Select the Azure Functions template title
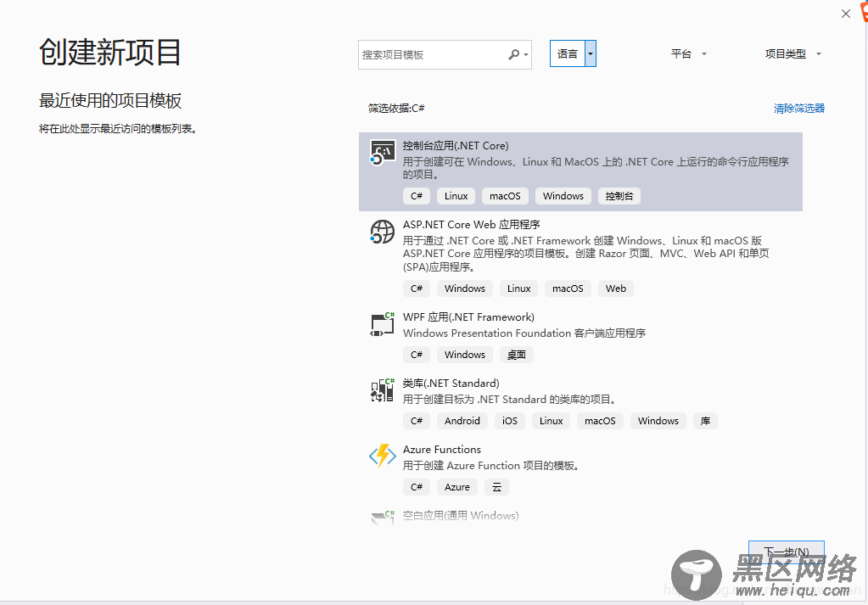This screenshot has width=868, height=605. pyautogui.click(x=442, y=450)
